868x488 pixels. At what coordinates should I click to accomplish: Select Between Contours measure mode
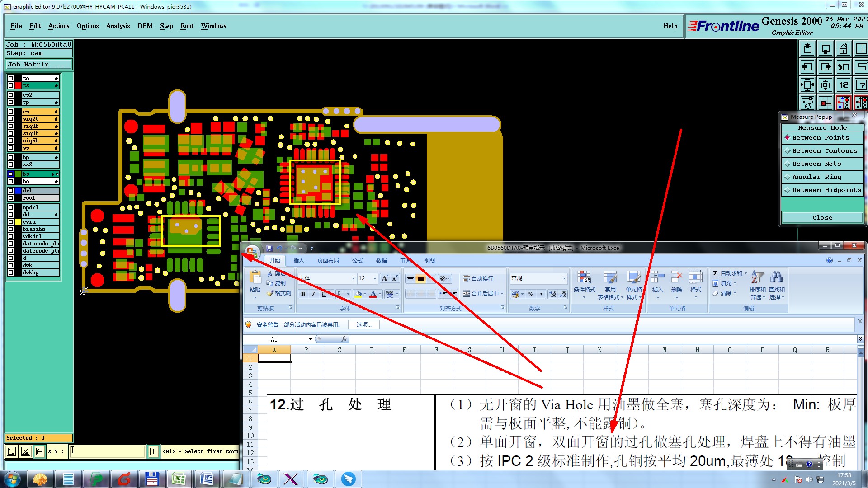click(x=822, y=151)
